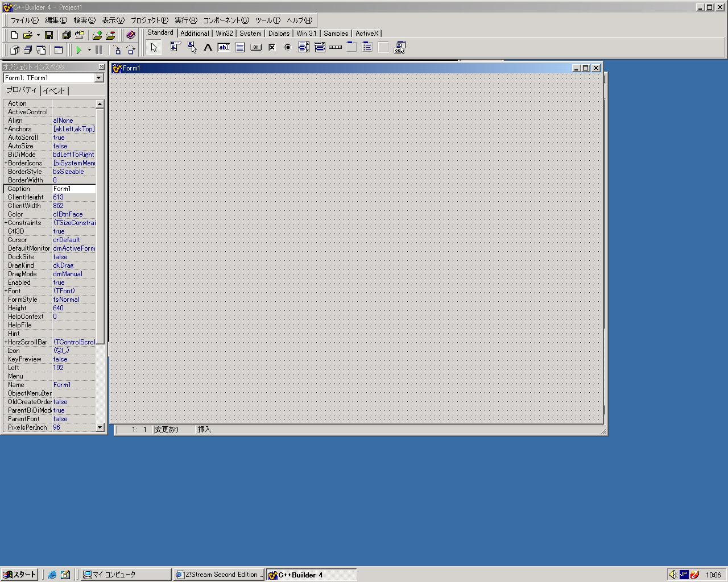Image resolution: width=728 pixels, height=582 pixels.
Task: Click the New item toolbar icon
Action: pos(15,35)
